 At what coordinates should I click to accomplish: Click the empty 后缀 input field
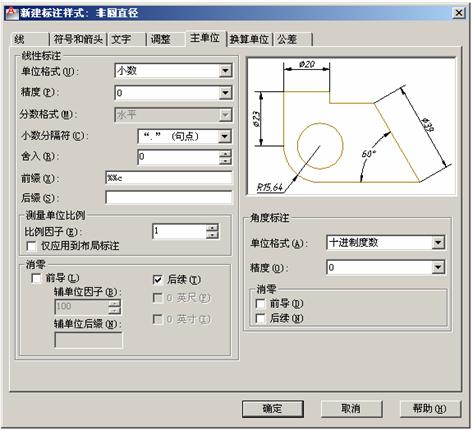click(x=169, y=197)
